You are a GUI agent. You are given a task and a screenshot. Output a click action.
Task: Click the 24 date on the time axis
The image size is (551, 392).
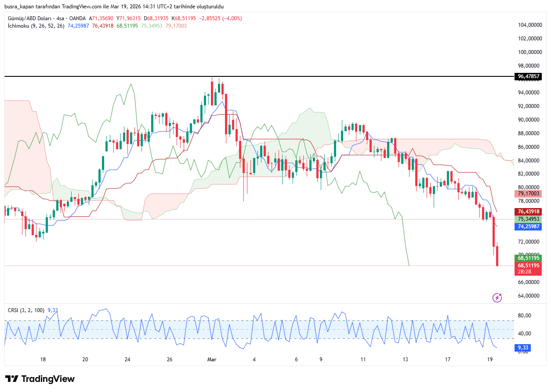[127, 360]
